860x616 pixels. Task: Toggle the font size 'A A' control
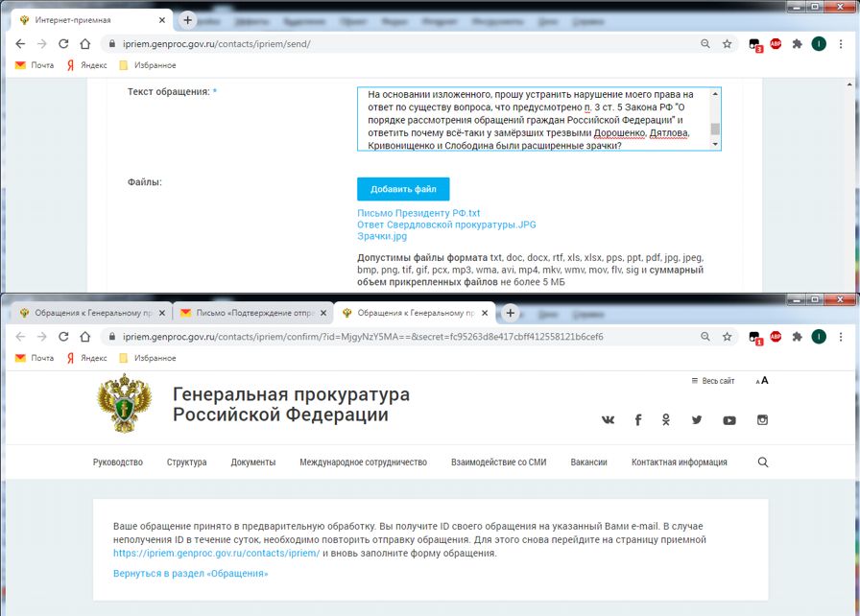[x=762, y=380]
